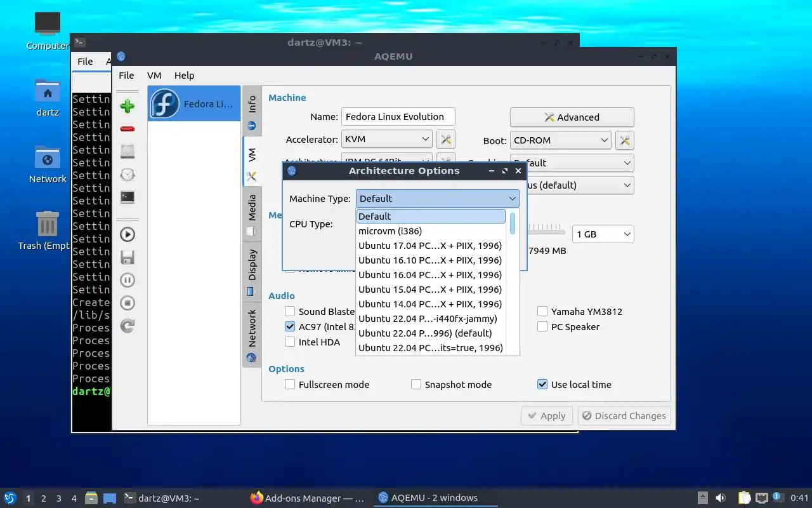
Task: Click the Discard Changes button
Action: 624,416
